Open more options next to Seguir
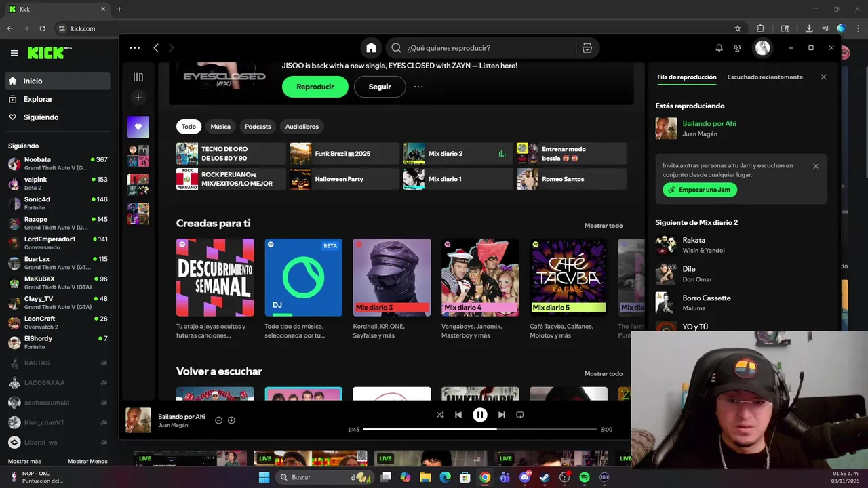 pos(418,87)
